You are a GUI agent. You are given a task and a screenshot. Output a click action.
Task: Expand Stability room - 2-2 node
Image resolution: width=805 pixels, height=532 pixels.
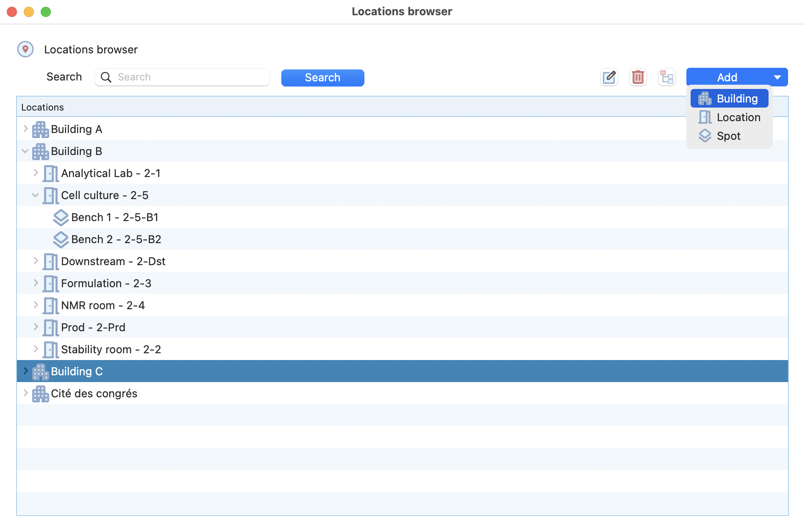(x=36, y=349)
